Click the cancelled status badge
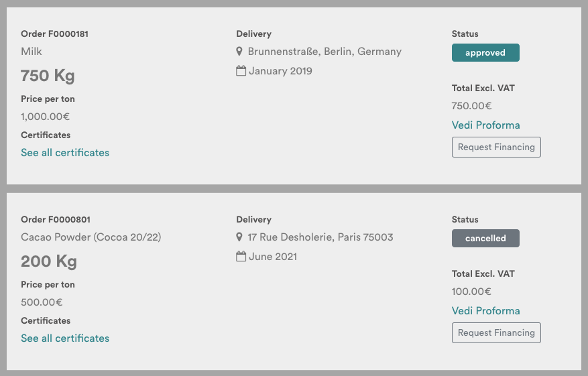 [x=485, y=238]
